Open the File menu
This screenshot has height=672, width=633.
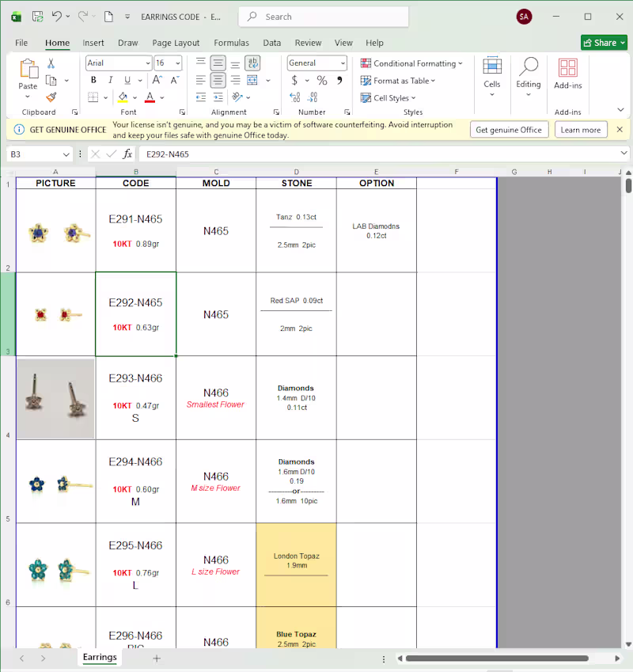(x=21, y=43)
